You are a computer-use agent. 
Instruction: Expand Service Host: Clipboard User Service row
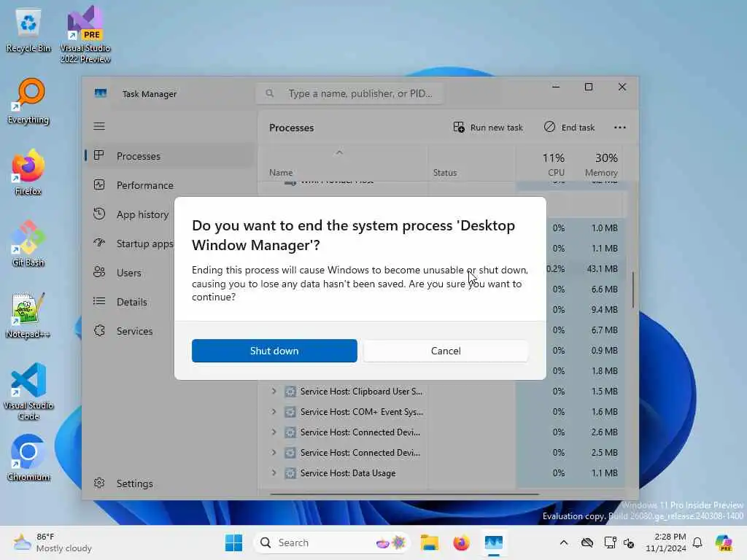[x=274, y=391]
